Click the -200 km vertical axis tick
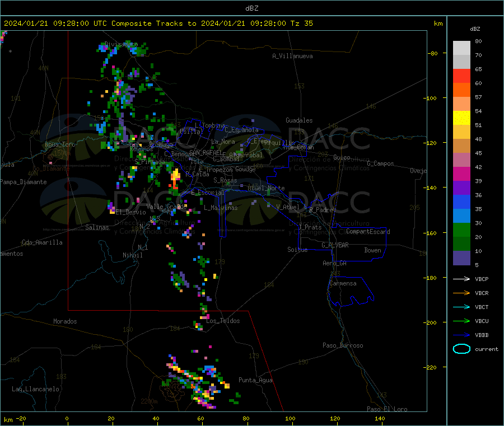The image size is (504, 426). (x=431, y=322)
